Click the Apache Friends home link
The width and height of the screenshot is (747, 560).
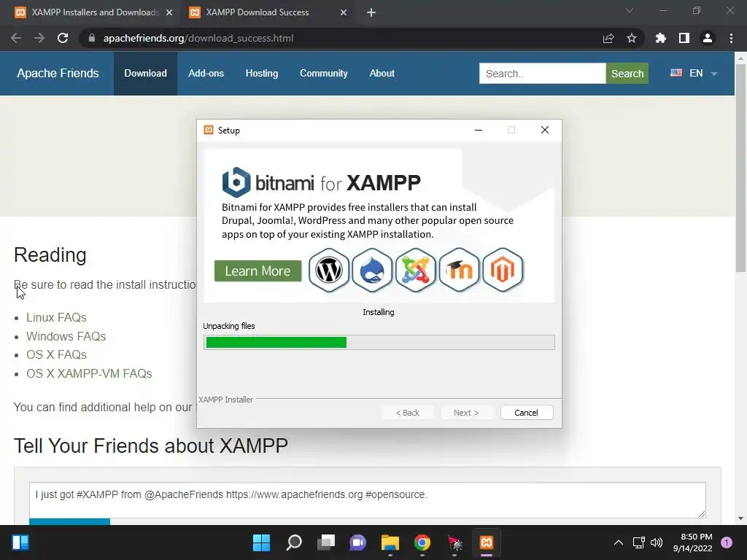(x=58, y=74)
